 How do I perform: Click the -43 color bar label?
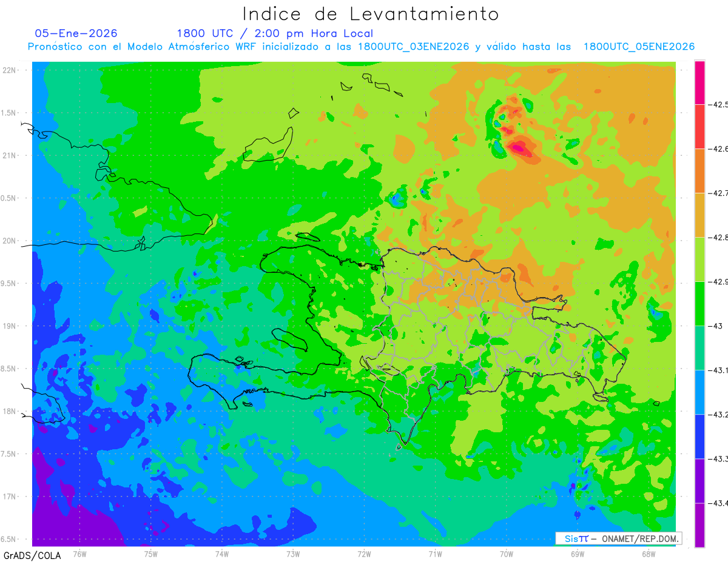pyautogui.click(x=716, y=326)
